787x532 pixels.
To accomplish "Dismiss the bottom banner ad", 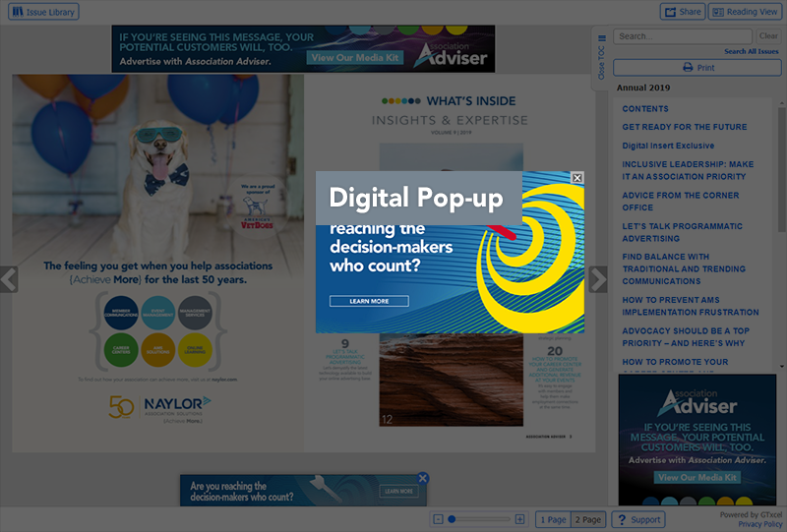I will click(423, 478).
